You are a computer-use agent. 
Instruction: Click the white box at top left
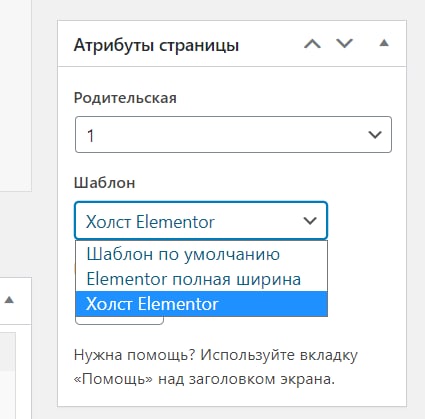(16, 95)
